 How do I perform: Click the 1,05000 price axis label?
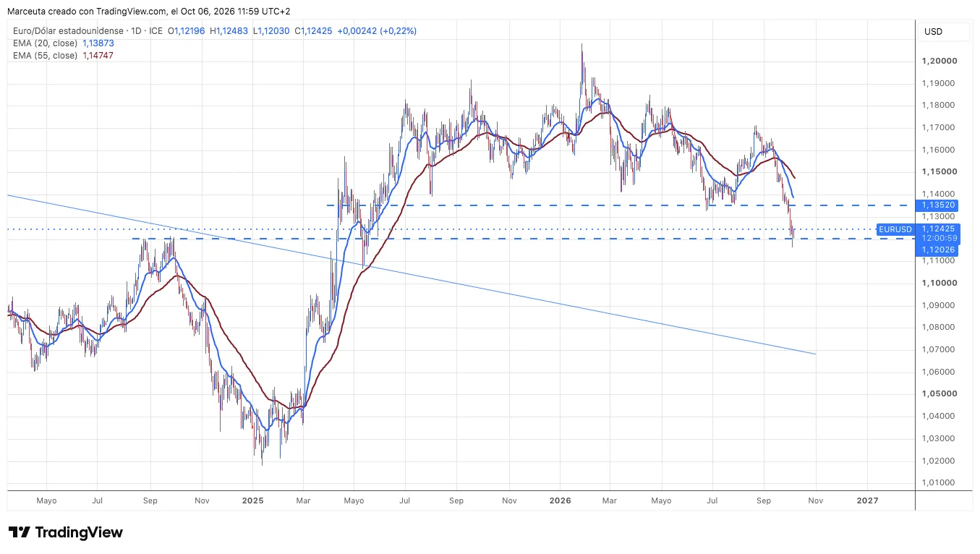[938, 394]
